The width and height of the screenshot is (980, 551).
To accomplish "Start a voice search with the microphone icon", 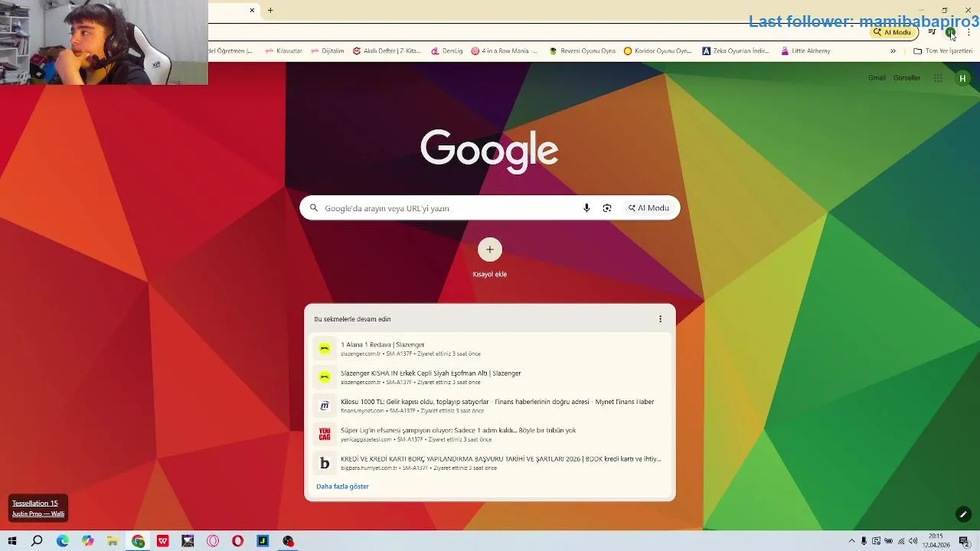I will coord(586,208).
